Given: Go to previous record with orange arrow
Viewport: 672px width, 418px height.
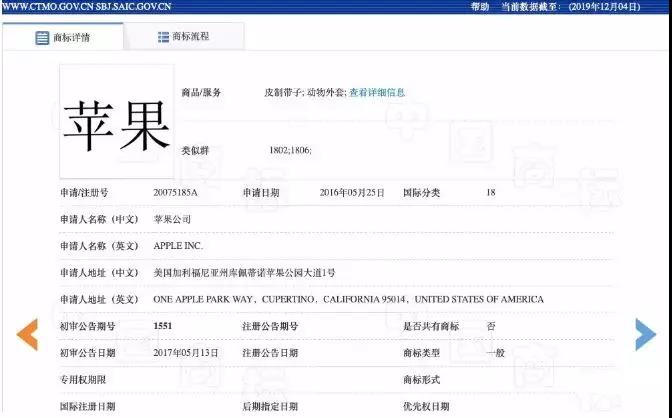Looking at the screenshot, I should tap(27, 334).
